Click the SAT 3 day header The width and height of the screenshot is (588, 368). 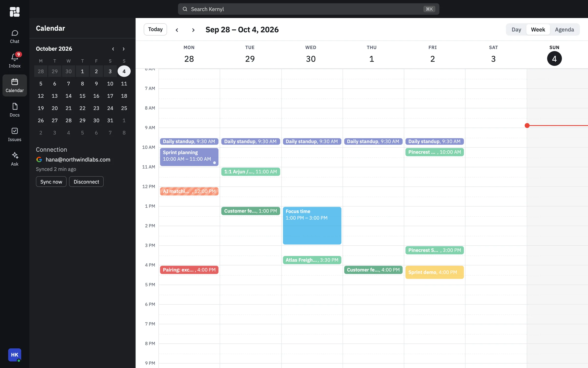click(x=493, y=54)
